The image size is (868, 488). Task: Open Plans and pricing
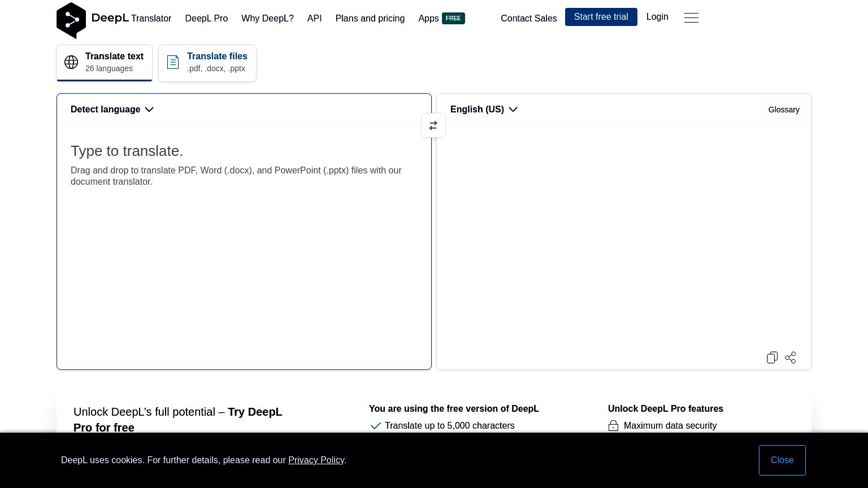(370, 18)
